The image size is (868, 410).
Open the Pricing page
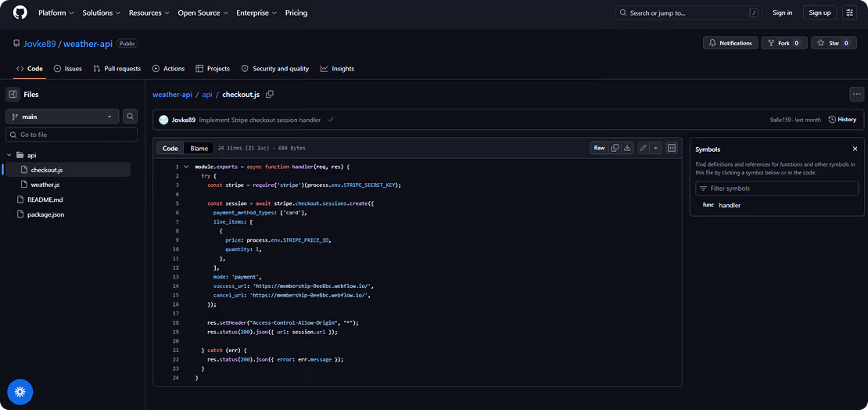296,13
